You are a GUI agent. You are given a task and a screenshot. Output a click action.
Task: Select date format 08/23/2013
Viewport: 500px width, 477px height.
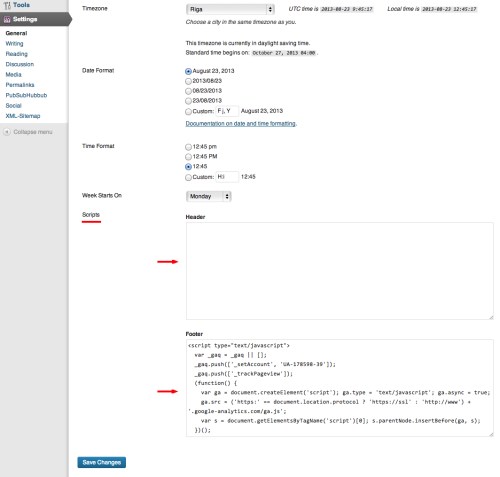tap(188, 91)
